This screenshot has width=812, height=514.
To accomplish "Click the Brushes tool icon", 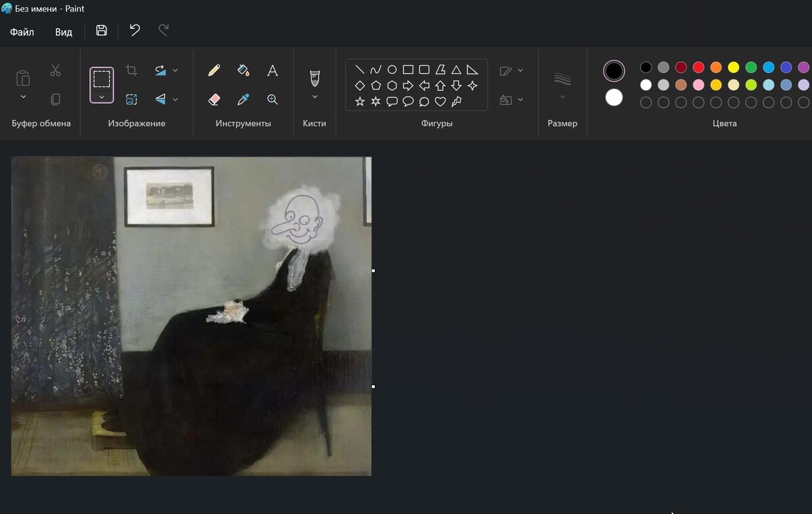I will pyautogui.click(x=315, y=78).
